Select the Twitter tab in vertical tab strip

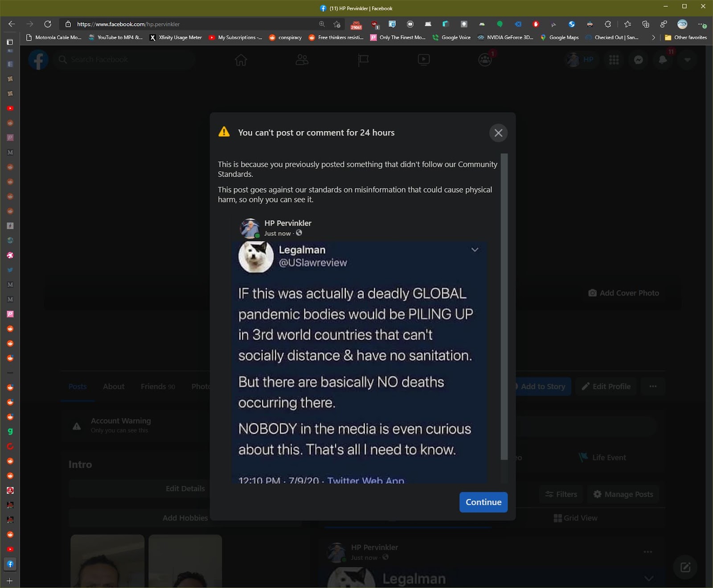pos(10,270)
